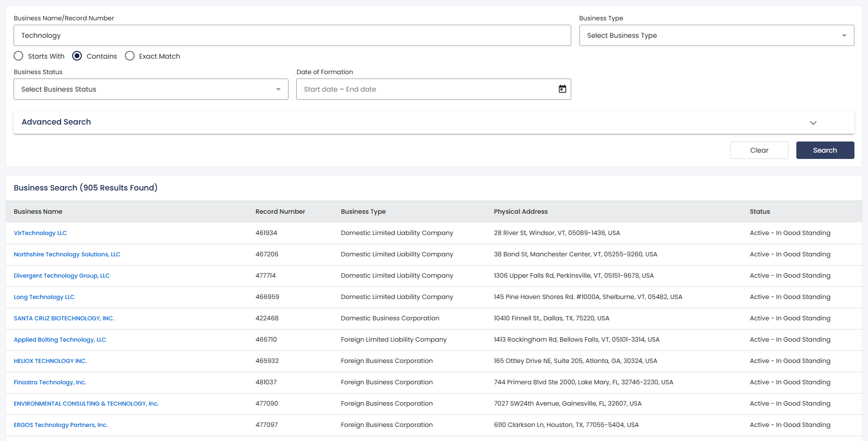Open Northshire Technology Solutions, LLC link
This screenshot has width=868, height=441.
tap(67, 254)
